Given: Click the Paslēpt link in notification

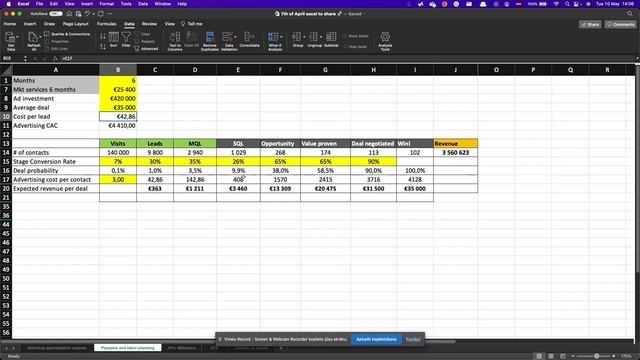Looking at the screenshot, I should 413,339.
